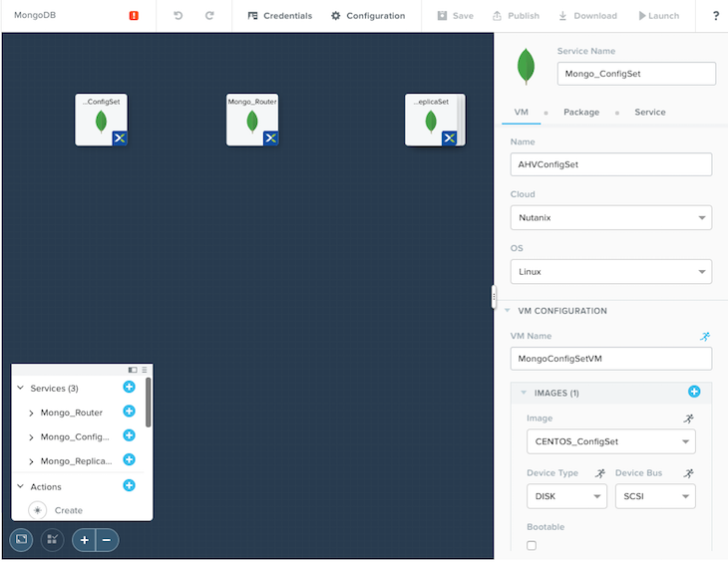This screenshot has width=728, height=562.
Task: Open the Device Type dropdown DISK
Action: click(566, 496)
